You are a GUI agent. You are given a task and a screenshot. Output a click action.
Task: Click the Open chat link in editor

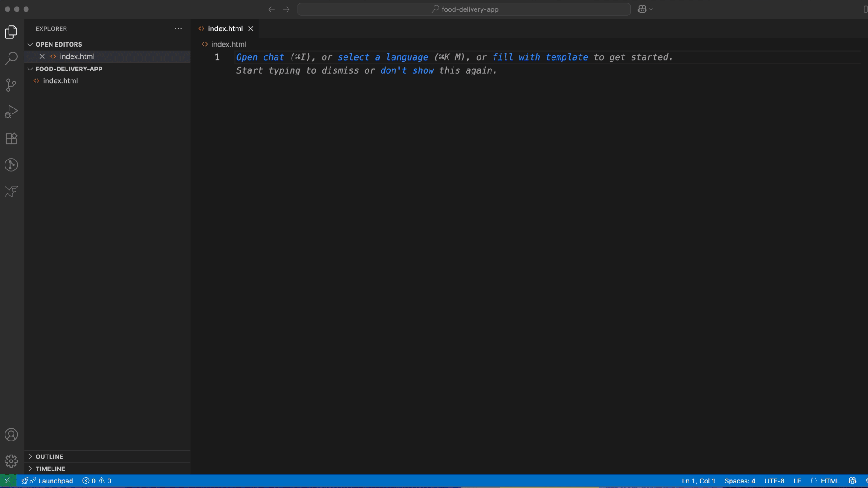point(260,57)
